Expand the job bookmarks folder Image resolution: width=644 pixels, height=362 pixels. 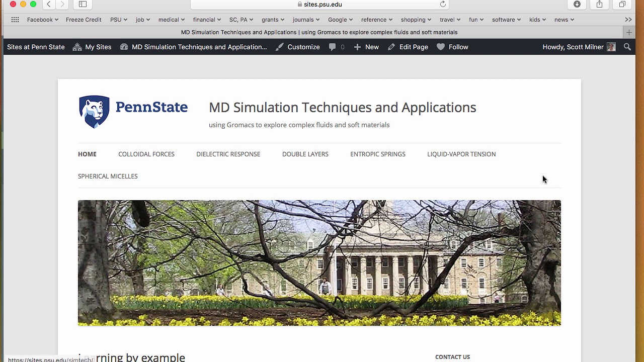pos(143,20)
